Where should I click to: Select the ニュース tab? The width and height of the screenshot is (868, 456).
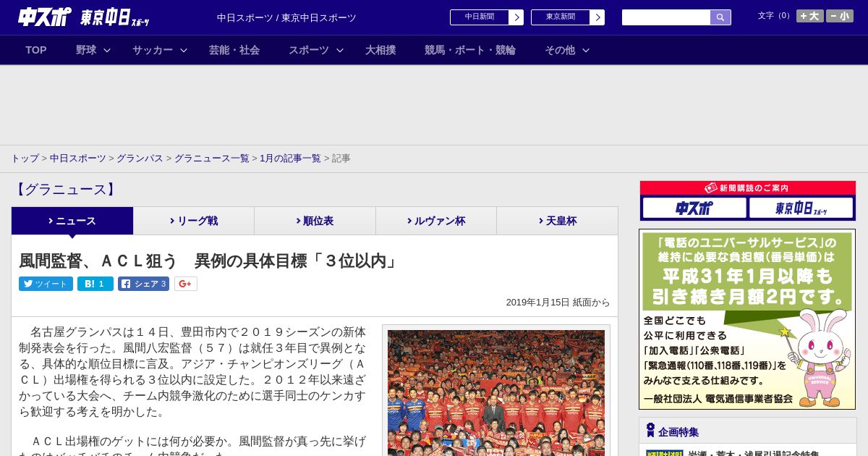[x=72, y=221]
